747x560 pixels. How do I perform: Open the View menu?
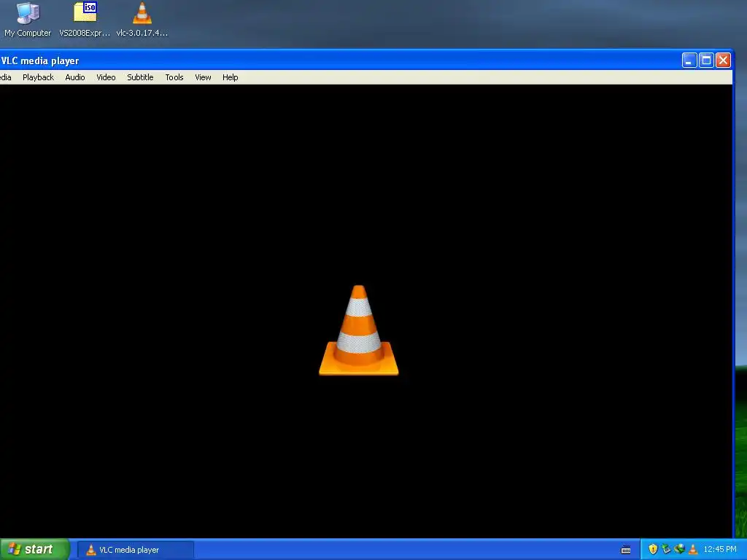point(203,77)
